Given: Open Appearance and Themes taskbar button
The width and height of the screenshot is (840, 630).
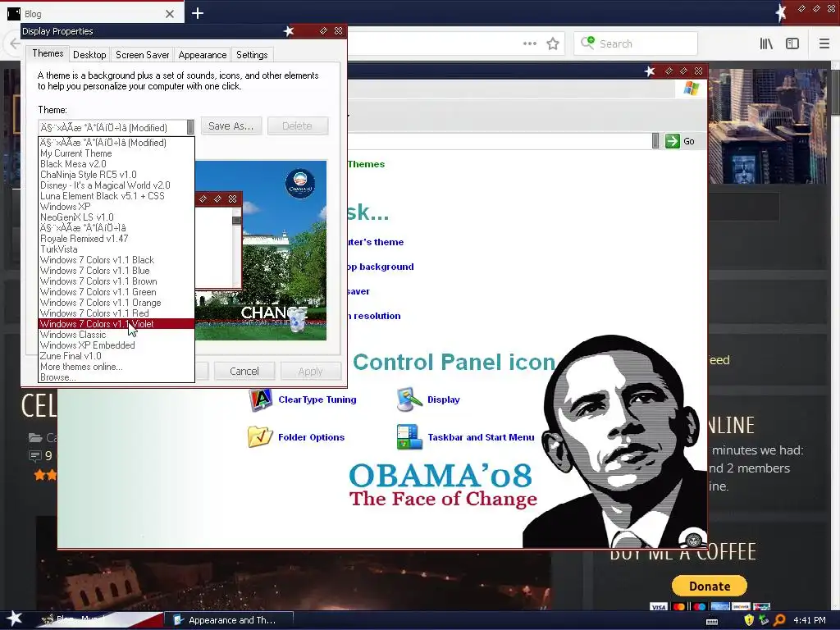Looking at the screenshot, I should [x=229, y=620].
